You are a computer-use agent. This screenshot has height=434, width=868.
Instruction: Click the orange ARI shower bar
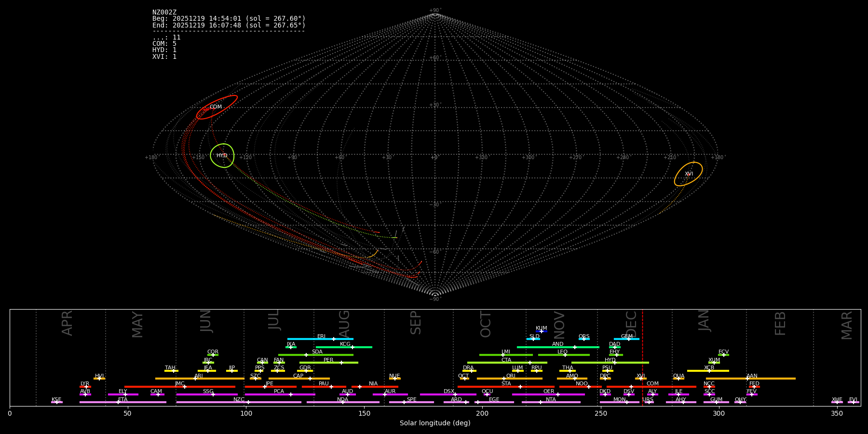pyautogui.click(x=200, y=379)
